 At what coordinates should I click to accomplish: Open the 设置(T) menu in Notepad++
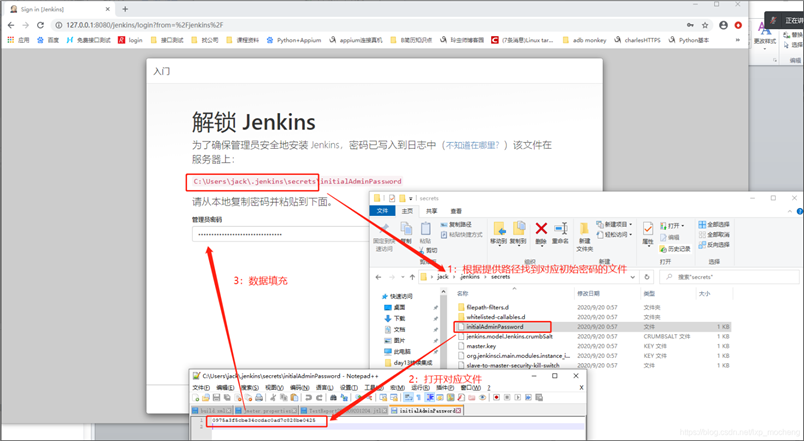pos(349,388)
